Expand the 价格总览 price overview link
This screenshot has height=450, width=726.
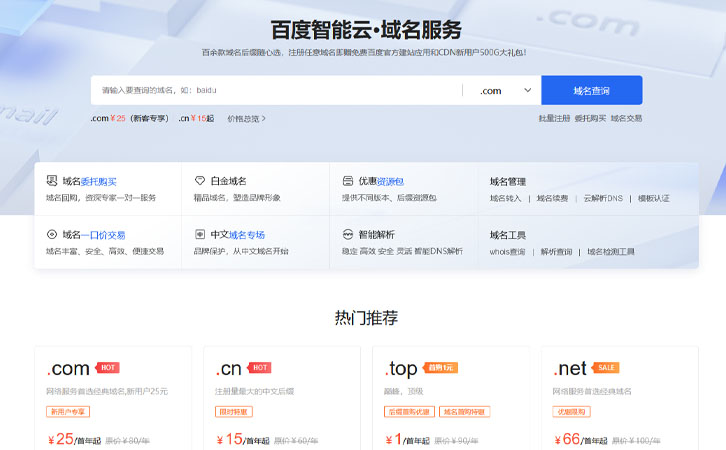pyautogui.click(x=246, y=118)
